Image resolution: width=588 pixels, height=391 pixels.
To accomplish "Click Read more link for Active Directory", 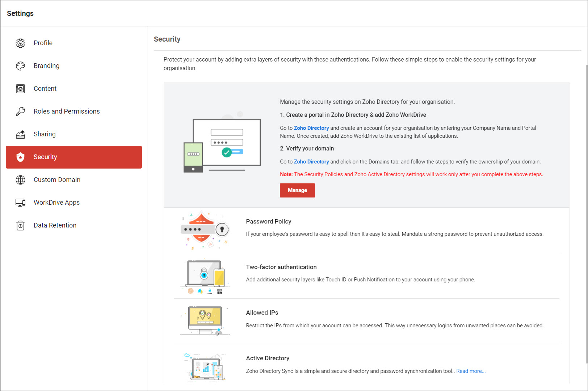I will pos(471,371).
